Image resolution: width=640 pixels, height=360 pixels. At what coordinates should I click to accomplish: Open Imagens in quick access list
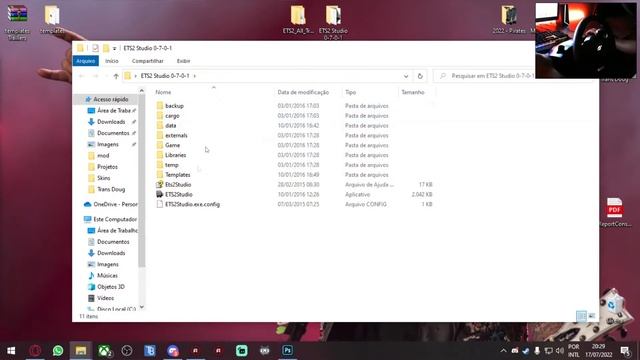108,144
